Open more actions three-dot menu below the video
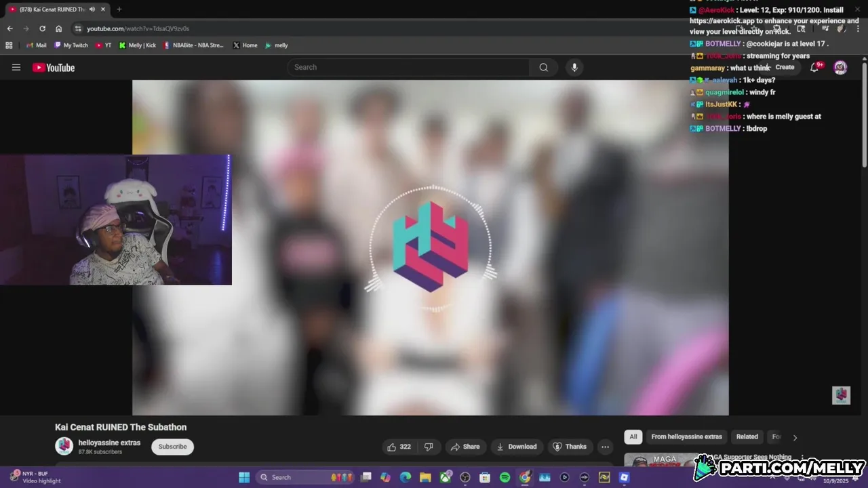 605,447
